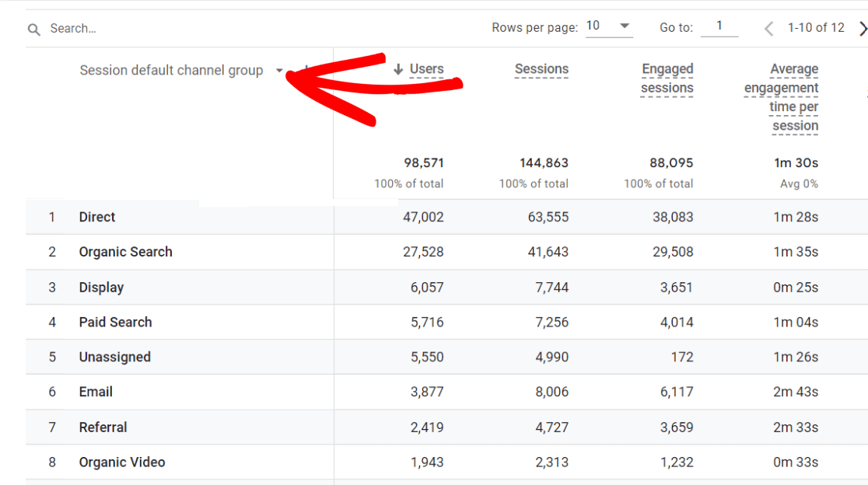Image resolution: width=868 pixels, height=485 pixels.
Task: Sort by Engaged sessions column header
Action: (667, 78)
